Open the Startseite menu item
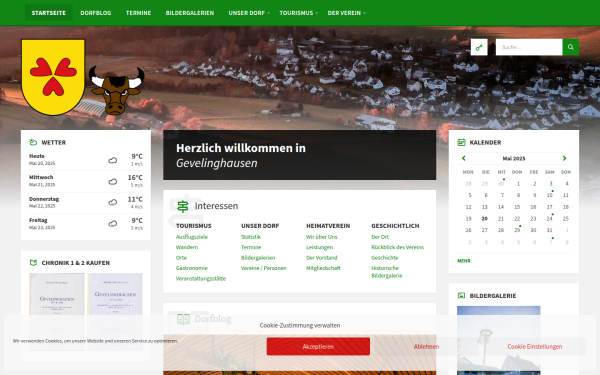The image size is (600, 375). pyautogui.click(x=49, y=13)
